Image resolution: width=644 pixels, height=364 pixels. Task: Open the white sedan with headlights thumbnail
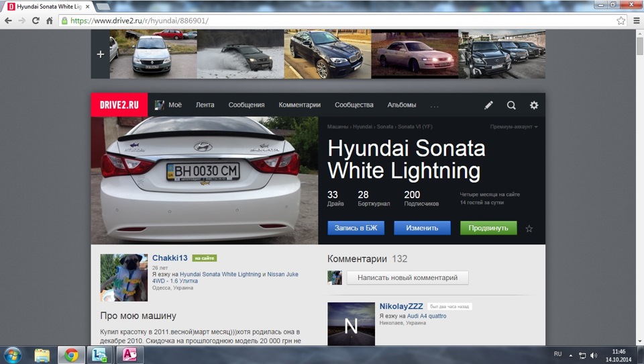point(415,54)
